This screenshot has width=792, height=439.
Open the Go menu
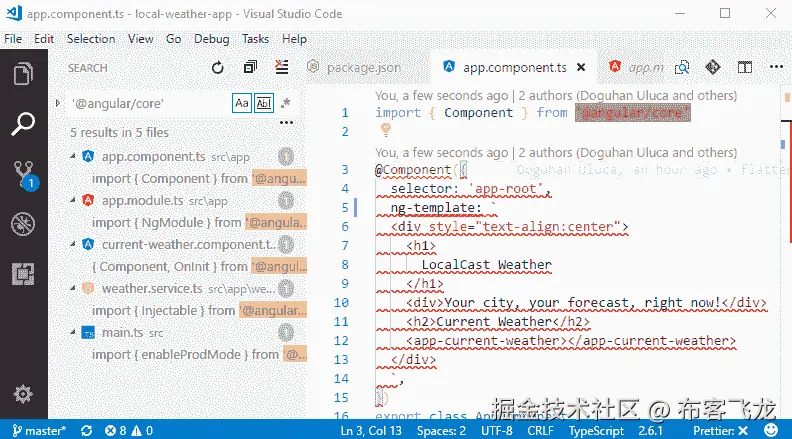[174, 39]
